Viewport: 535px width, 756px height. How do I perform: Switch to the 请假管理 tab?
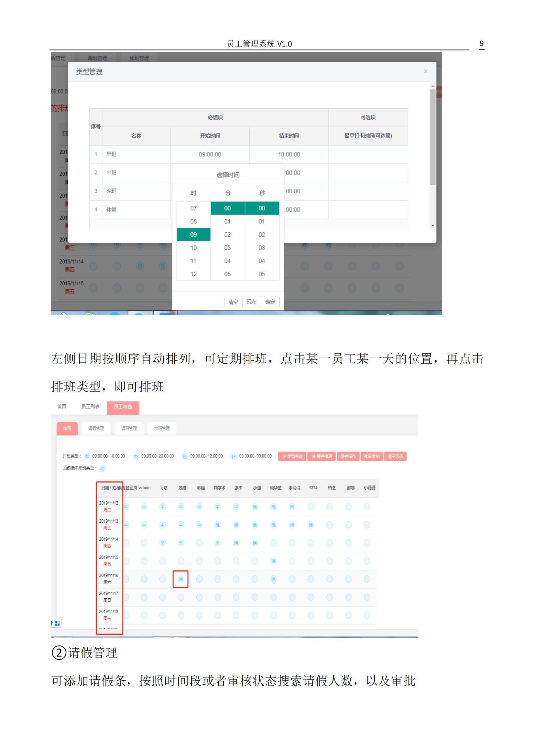point(96,428)
